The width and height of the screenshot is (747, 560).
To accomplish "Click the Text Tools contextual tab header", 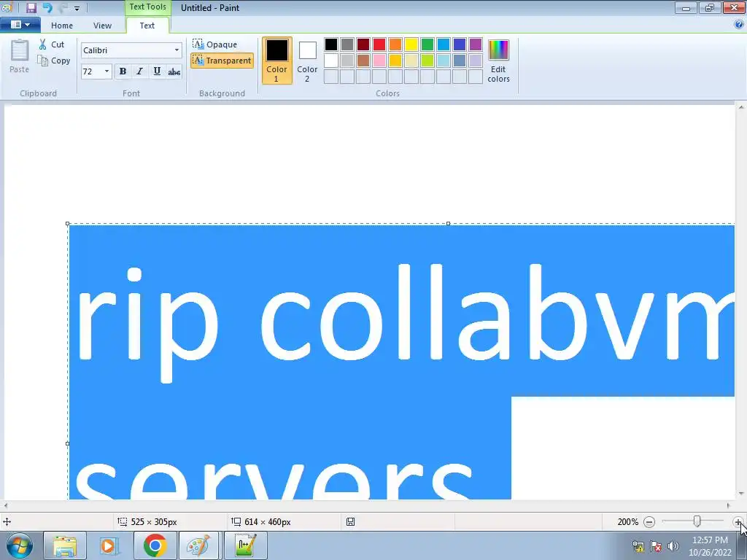I will tap(147, 7).
